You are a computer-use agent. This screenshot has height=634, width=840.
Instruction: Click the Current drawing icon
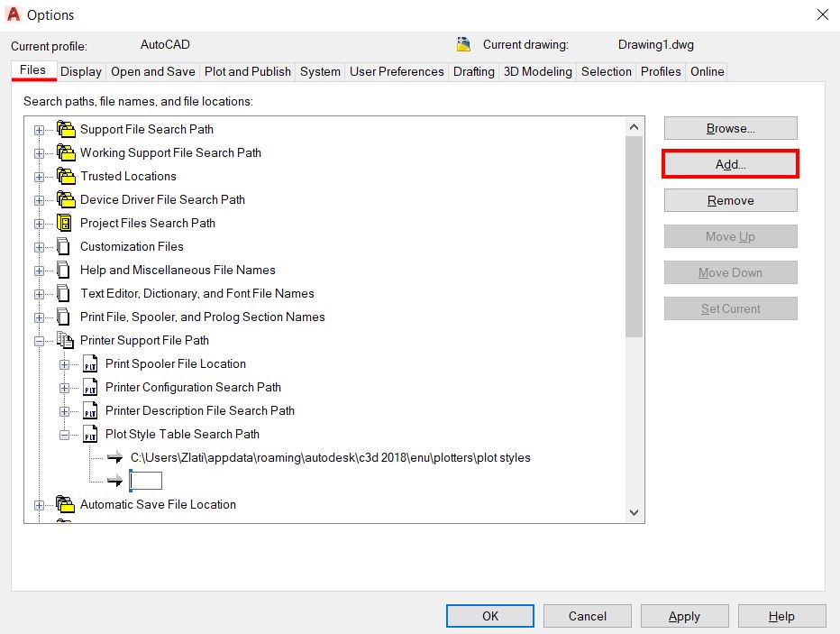463,44
